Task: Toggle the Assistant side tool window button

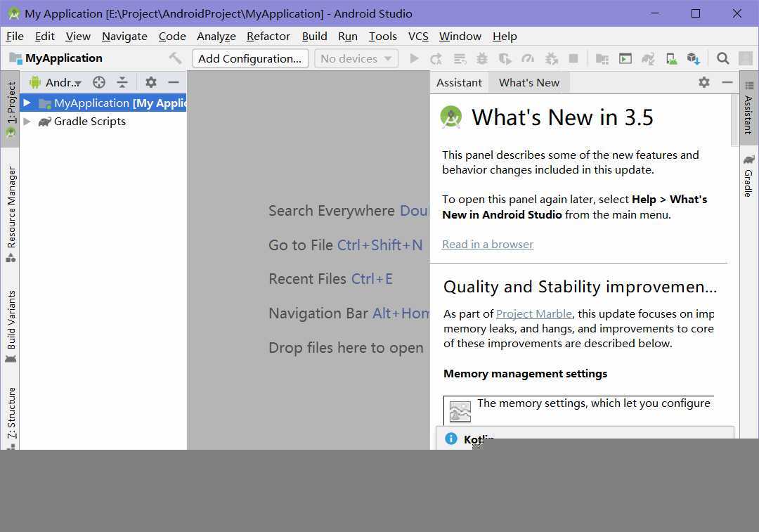Action: point(749,108)
